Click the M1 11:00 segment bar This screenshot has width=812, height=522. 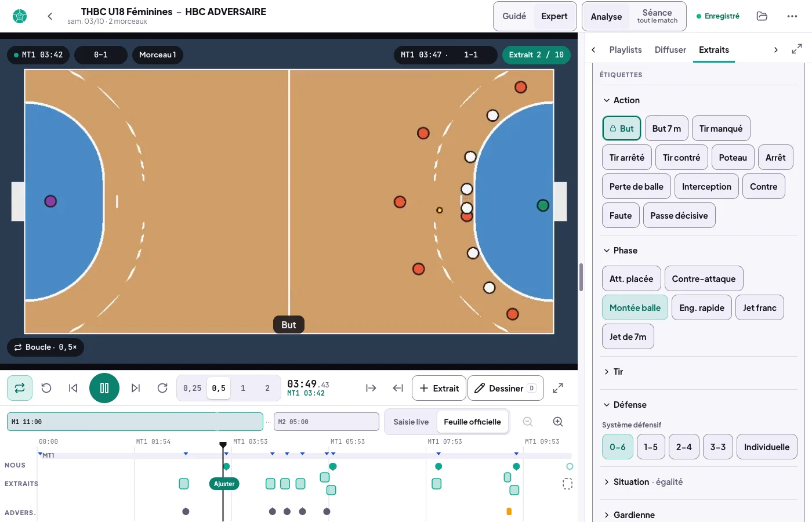135,422
